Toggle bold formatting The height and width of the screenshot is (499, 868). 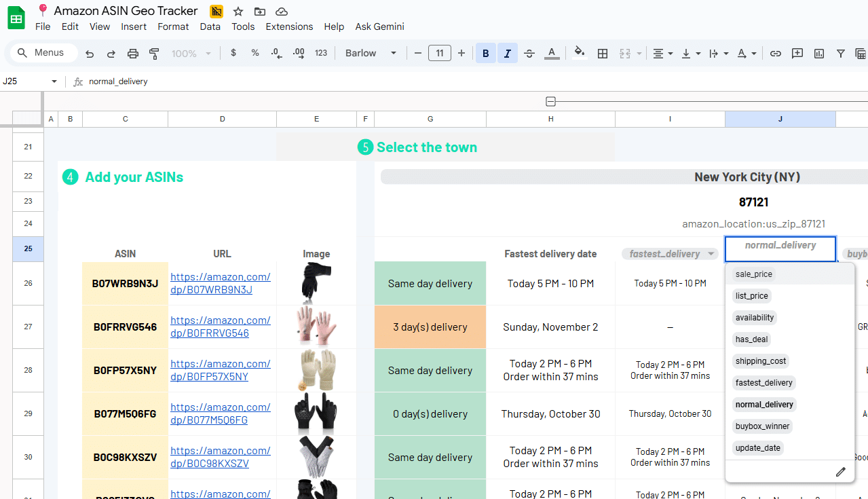486,53
